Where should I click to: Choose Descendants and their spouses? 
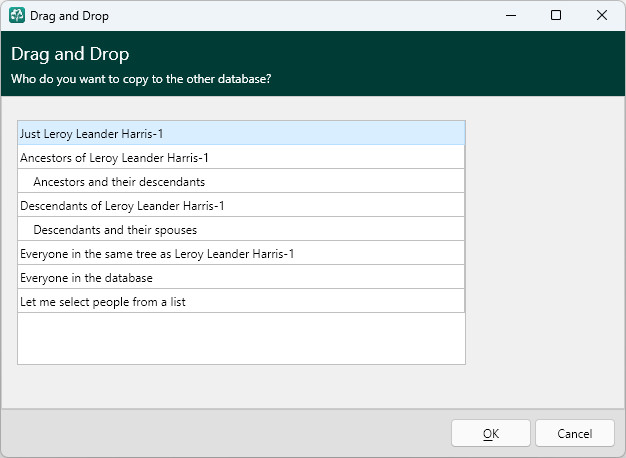pos(241,229)
